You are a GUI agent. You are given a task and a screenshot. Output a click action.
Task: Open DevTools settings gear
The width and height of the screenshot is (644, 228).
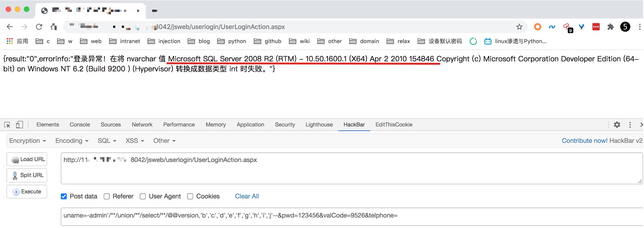pyautogui.click(x=617, y=125)
